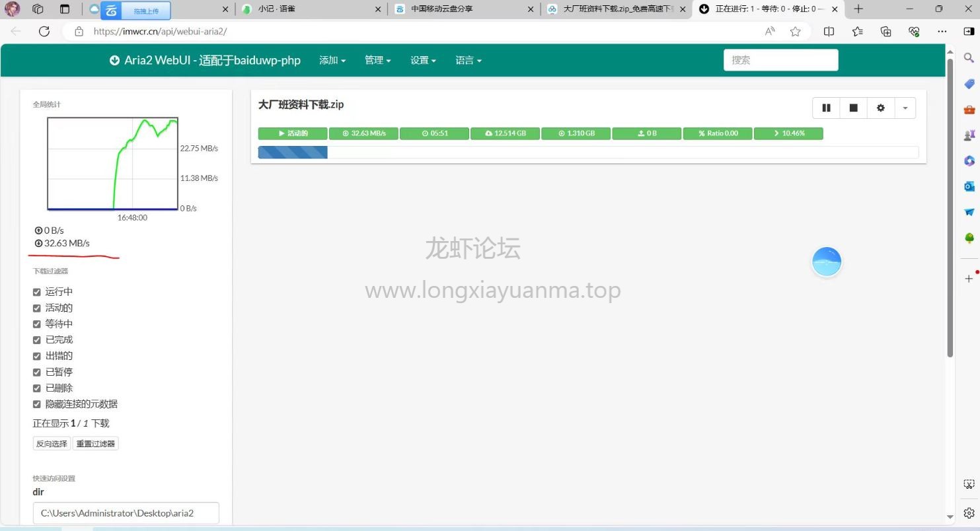Open split screen icon
This screenshot has height=531, width=980.
point(829,31)
